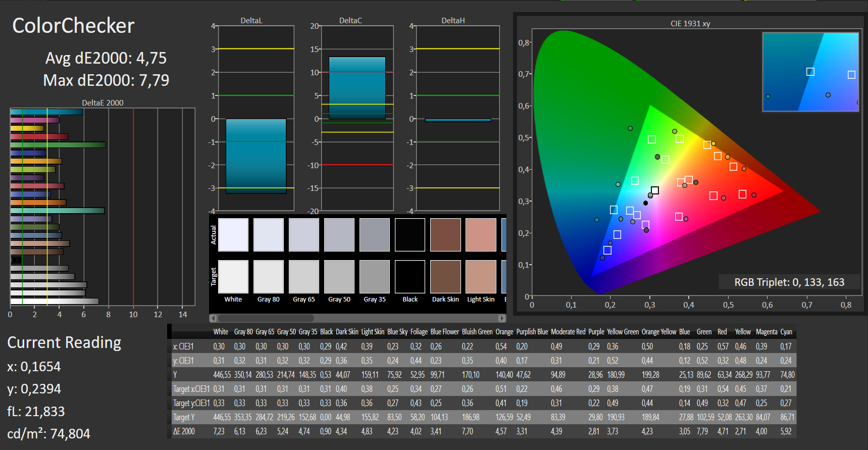This screenshot has height=450, width=868.
Task: Click the zoomed inset of the CIE chart
Action: pyautogui.click(x=810, y=72)
